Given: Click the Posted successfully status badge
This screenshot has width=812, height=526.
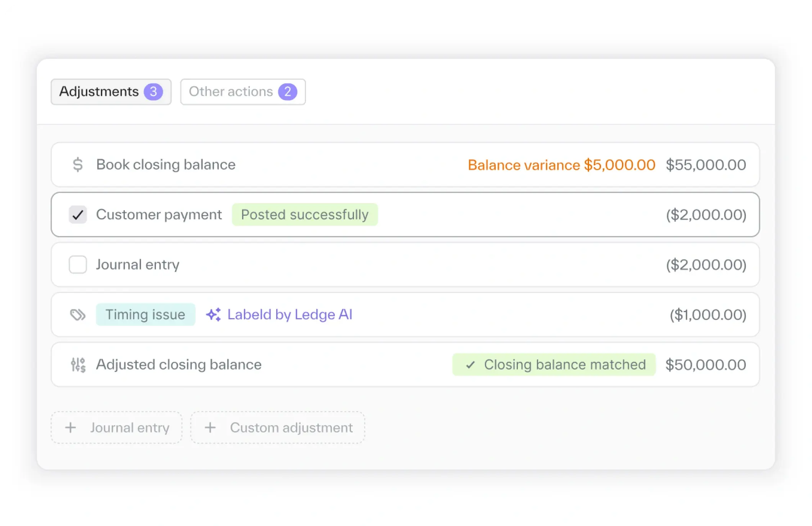Looking at the screenshot, I should click(x=305, y=215).
